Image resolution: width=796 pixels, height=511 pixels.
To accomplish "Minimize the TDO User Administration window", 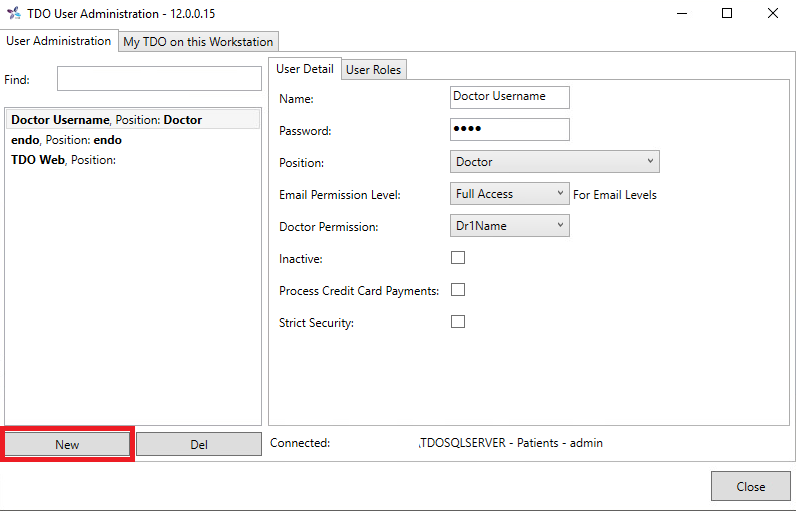I will click(681, 14).
